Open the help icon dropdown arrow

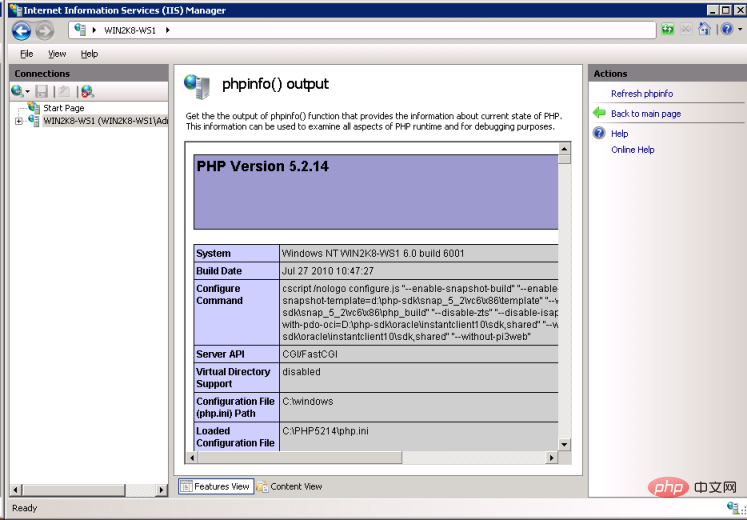tap(740, 30)
